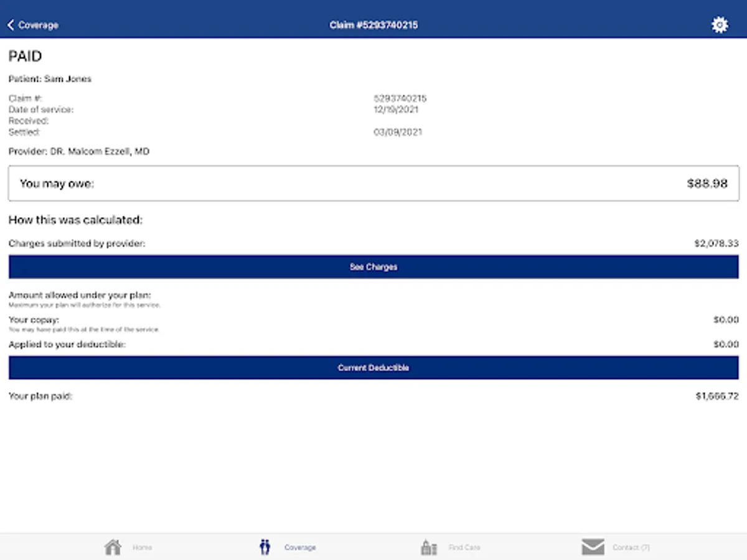Click the copay $0.00 value
The height and width of the screenshot is (560, 747).
(726, 320)
